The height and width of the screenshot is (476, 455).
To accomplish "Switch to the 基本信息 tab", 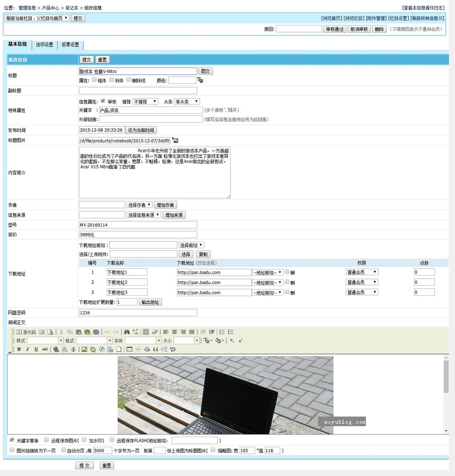I will pos(17,44).
